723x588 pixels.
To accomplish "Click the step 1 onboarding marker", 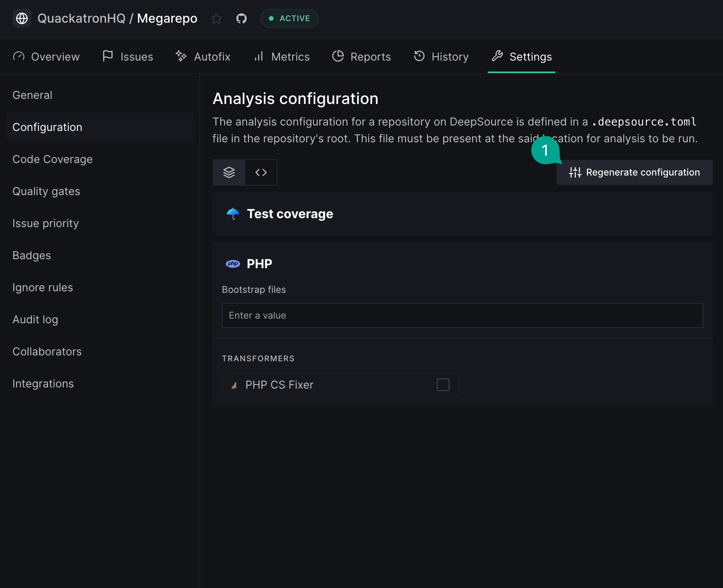I will pyautogui.click(x=545, y=151).
